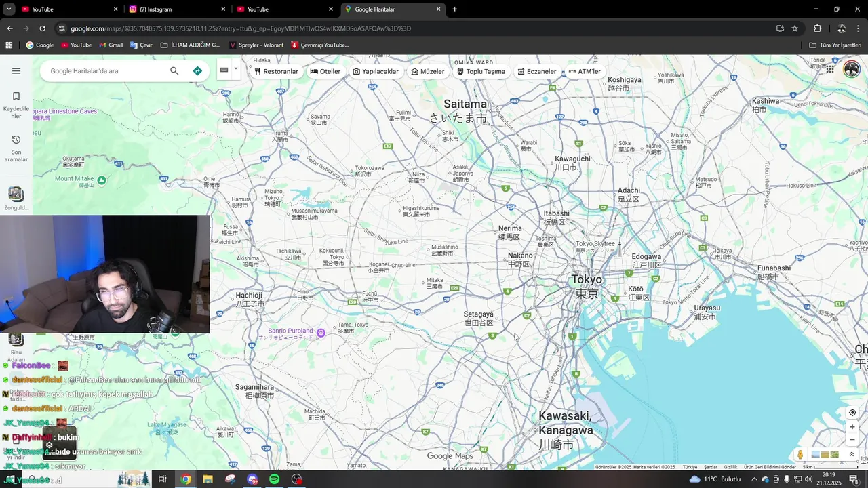868x488 pixels.
Task: Reload the current page
Action: 42,28
